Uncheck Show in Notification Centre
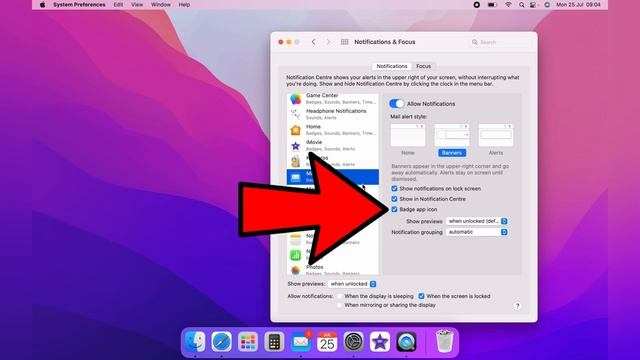This screenshot has height=360, width=640. pyautogui.click(x=394, y=199)
